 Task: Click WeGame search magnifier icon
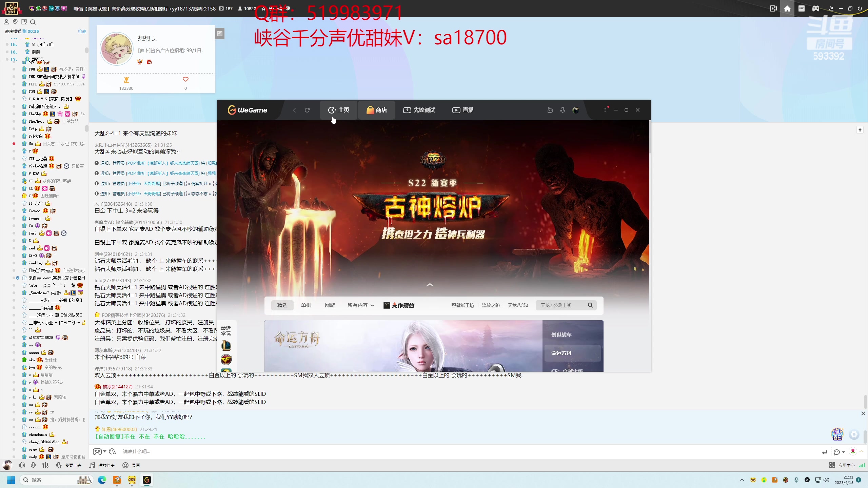pos(590,305)
